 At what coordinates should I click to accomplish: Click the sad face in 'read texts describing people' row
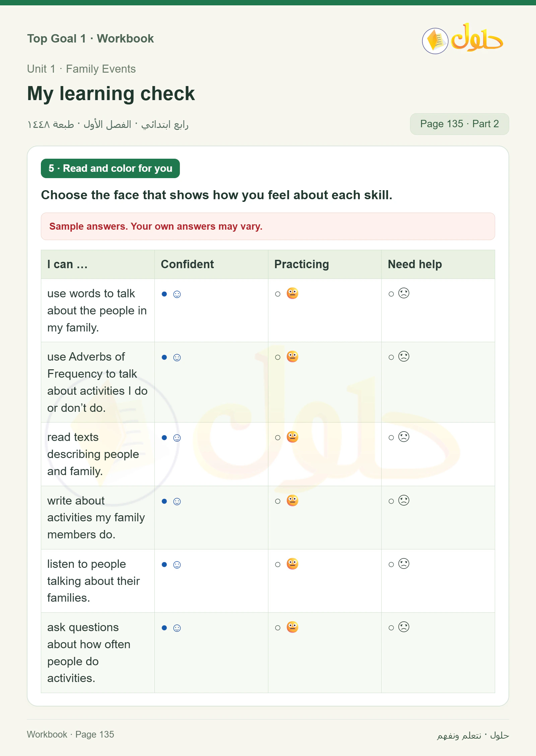click(x=404, y=437)
